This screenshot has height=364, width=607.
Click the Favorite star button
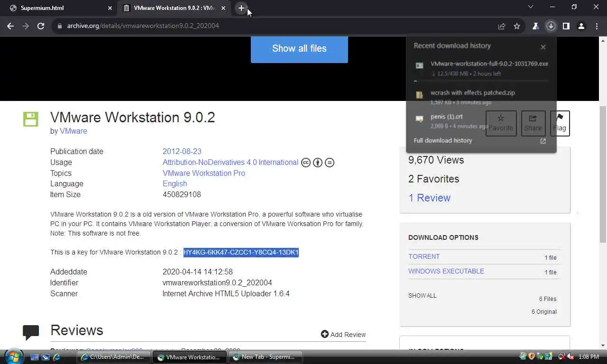click(501, 123)
